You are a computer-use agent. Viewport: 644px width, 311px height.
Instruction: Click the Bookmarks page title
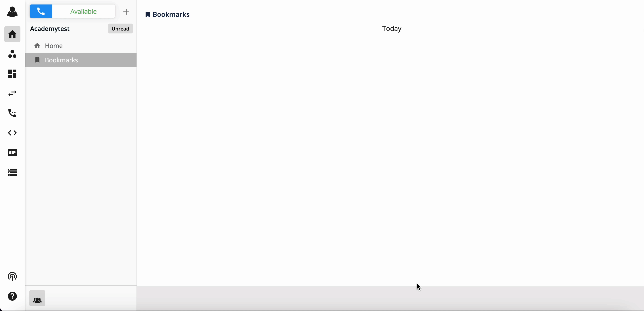(x=171, y=15)
